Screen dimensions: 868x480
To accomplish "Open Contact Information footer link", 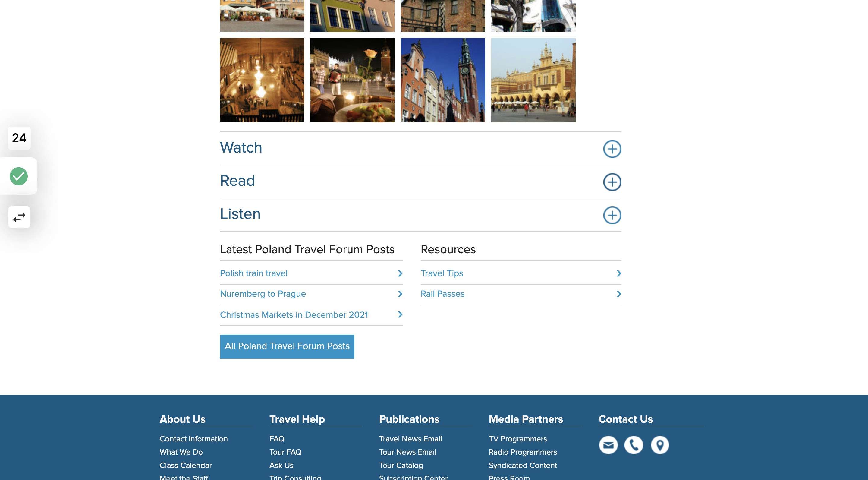I will tap(194, 439).
